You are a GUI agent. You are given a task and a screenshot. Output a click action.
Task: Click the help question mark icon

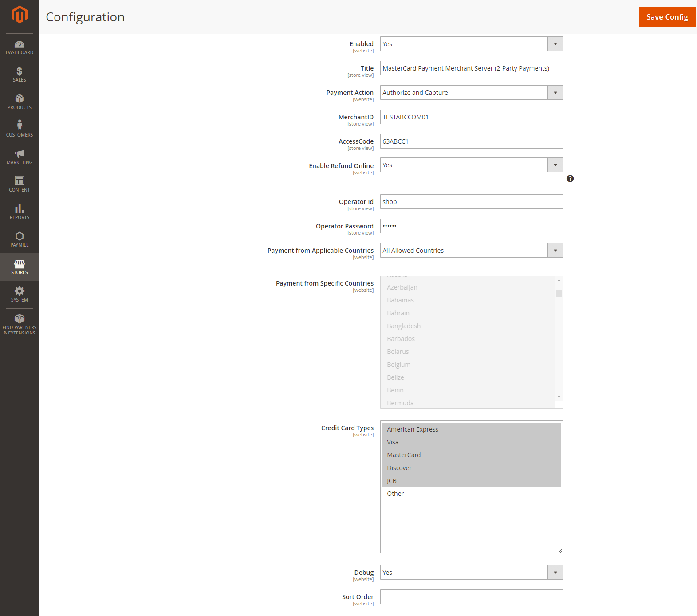coord(570,179)
